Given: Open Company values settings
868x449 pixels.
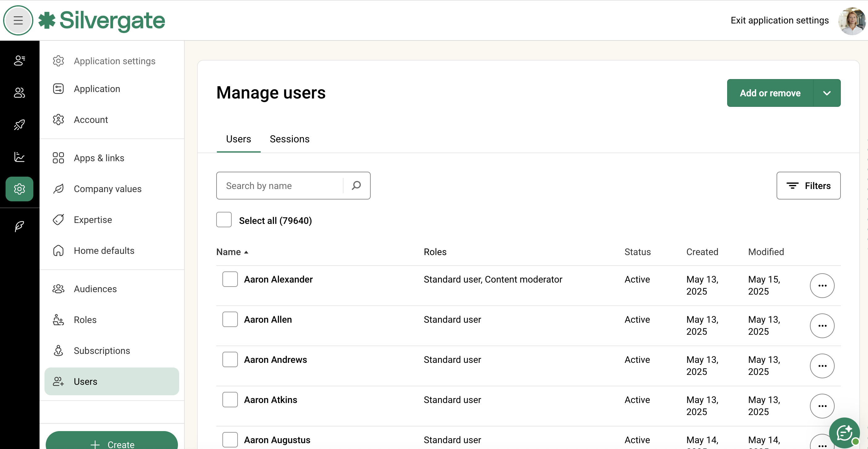Looking at the screenshot, I should (107, 189).
